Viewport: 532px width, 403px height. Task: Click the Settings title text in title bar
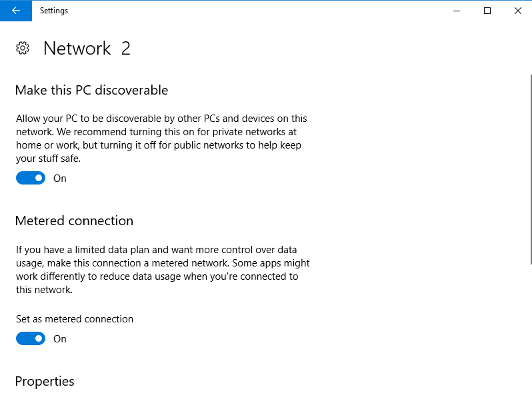[54, 11]
